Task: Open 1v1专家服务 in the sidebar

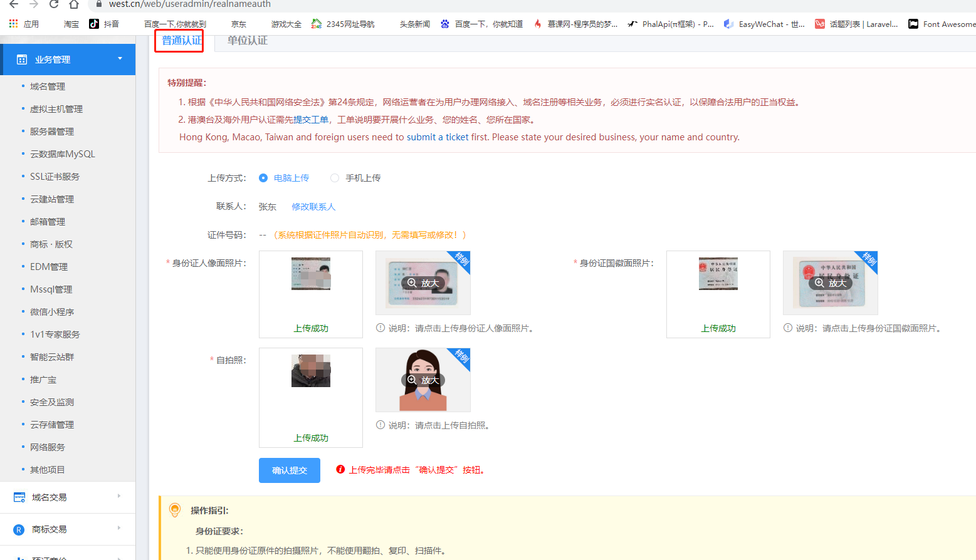Action: tap(55, 334)
